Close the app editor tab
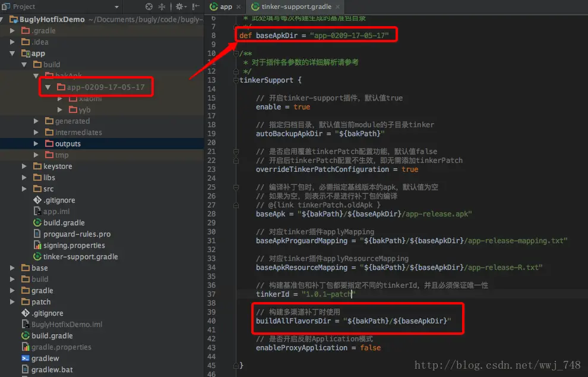588x377 pixels. [x=239, y=7]
